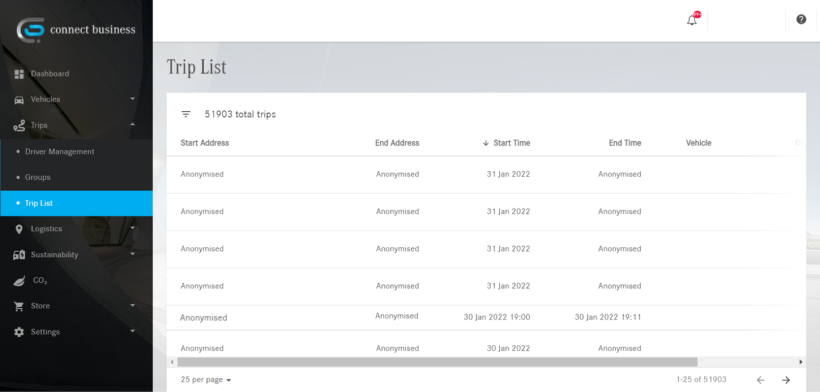Select the 30 Jan 2022 19:00 trip row

tap(486, 317)
